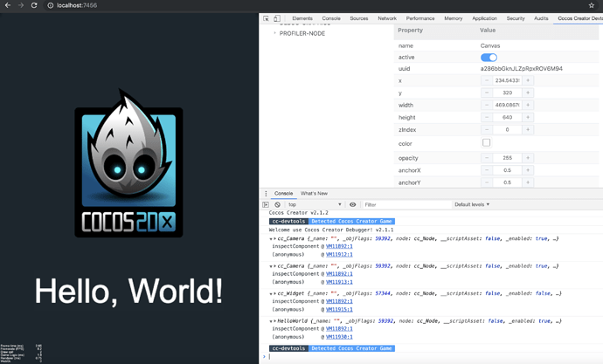The height and width of the screenshot is (364, 603).
Task: Toggle the active switch for Canvas
Action: (489, 58)
